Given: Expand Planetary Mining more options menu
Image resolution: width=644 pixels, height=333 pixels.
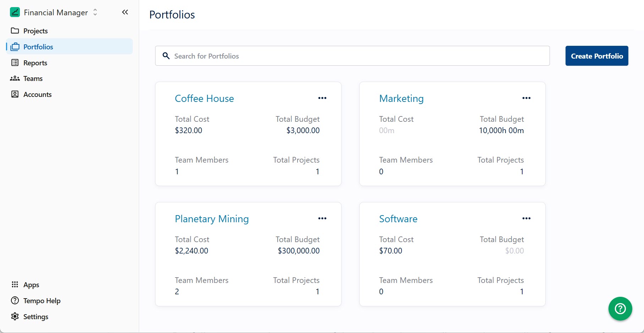Looking at the screenshot, I should [322, 219].
